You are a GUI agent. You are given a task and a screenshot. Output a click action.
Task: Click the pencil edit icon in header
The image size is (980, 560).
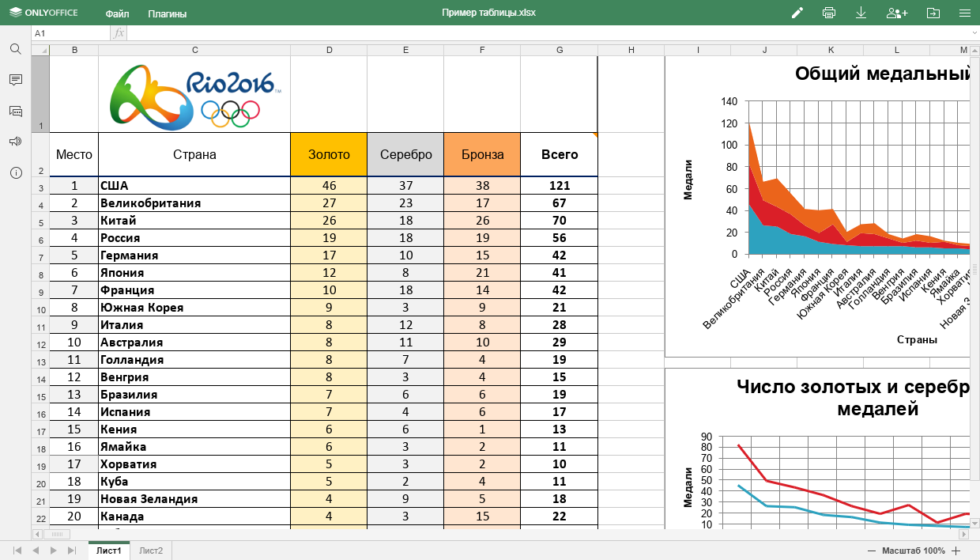pos(797,13)
